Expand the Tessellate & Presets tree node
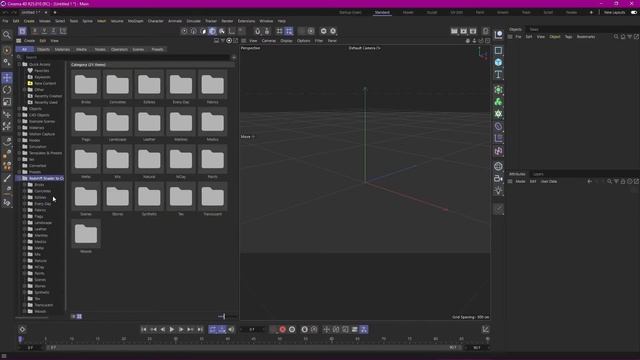 (x=19, y=153)
